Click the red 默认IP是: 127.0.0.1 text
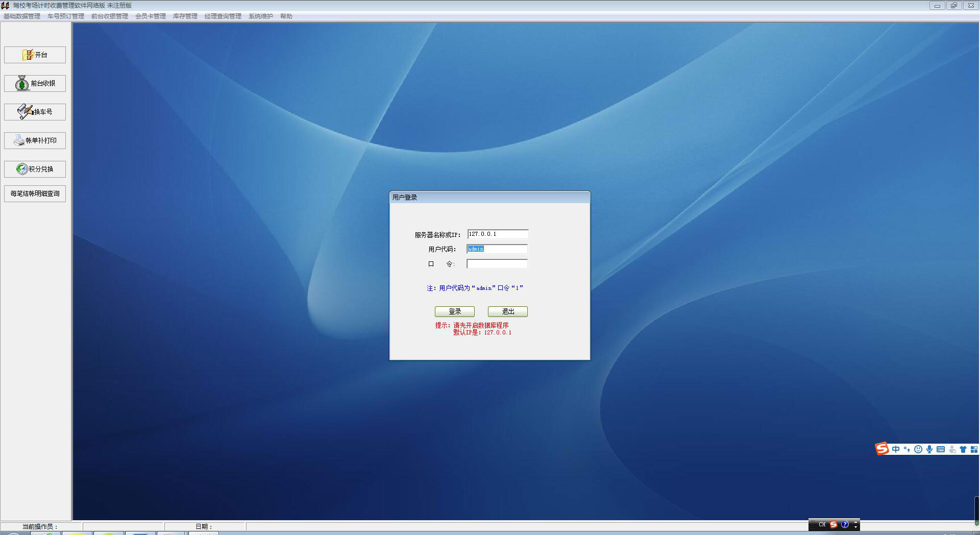Screen dimensions: 980x535 tap(482, 332)
